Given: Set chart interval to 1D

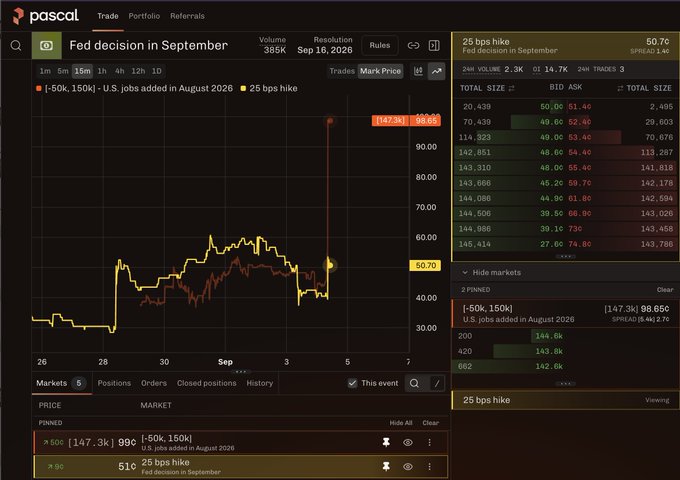Looking at the screenshot, I should click(x=157, y=71).
